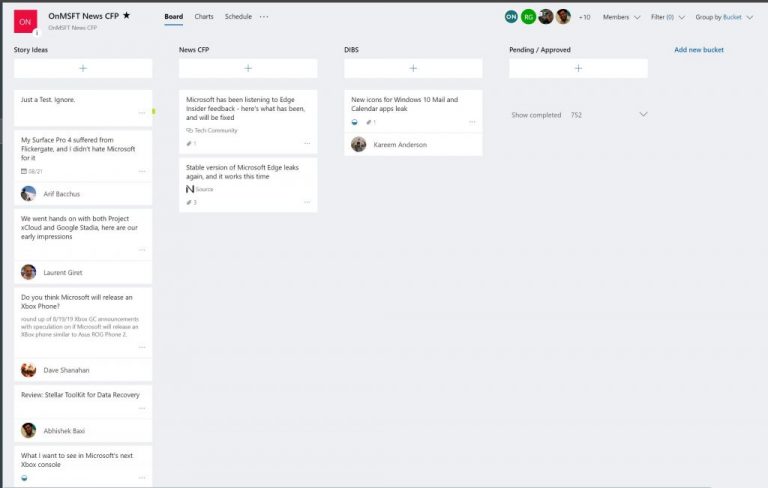Click Dave Shanahan avatar
Image resolution: width=768 pixels, height=488 pixels.
pos(28,370)
